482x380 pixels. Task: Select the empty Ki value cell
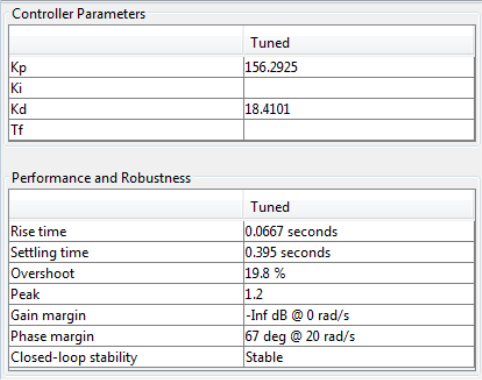pos(359,88)
